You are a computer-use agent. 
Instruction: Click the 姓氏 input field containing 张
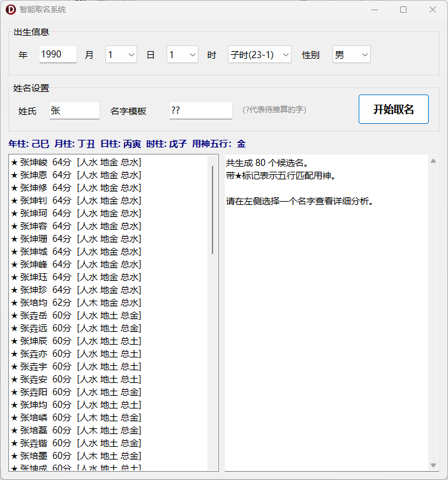click(x=75, y=110)
